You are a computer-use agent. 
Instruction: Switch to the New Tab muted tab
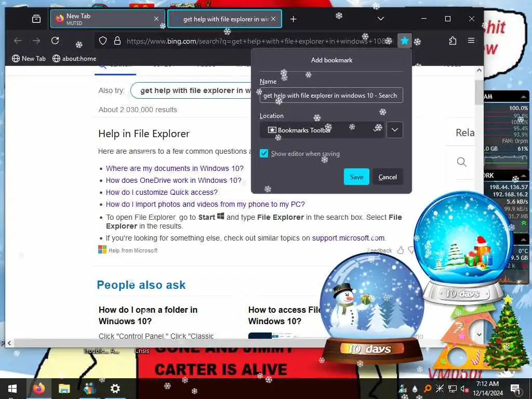coord(108,19)
